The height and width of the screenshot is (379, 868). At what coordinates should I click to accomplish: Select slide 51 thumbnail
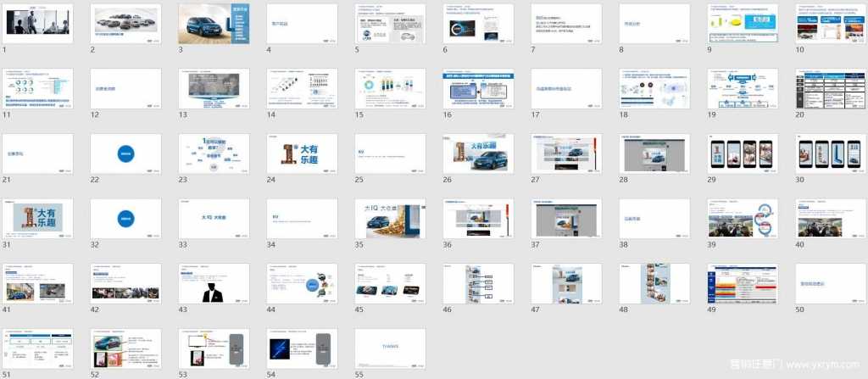click(x=37, y=348)
